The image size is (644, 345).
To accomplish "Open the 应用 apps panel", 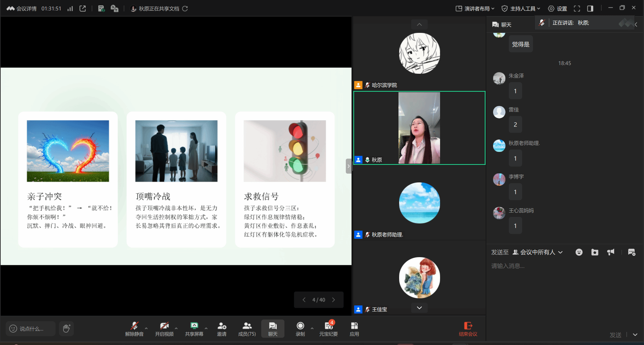I will 354,329.
